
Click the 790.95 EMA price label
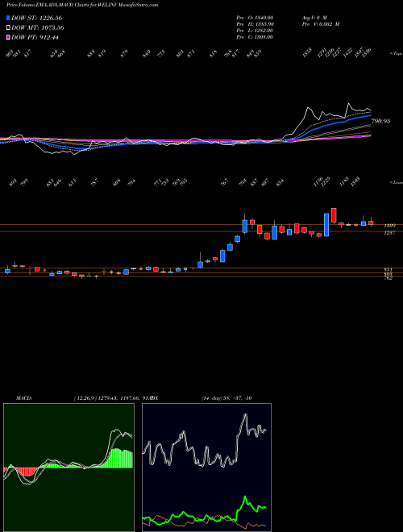click(380, 121)
